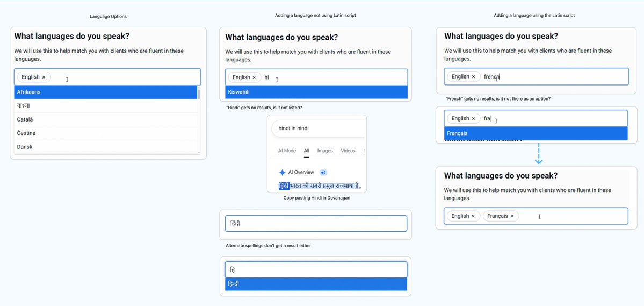
Task: Remove English chip beside typed 'french'
Action: point(473,76)
